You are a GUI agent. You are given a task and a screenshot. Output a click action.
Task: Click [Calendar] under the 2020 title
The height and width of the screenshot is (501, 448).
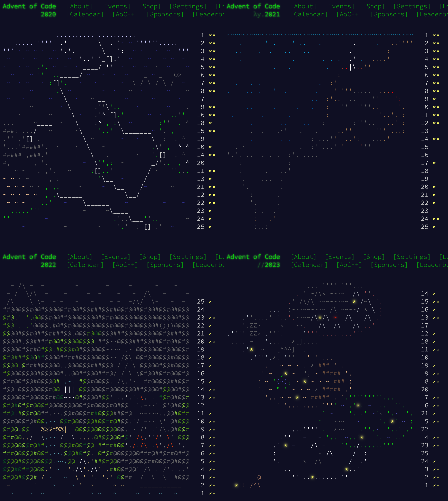(85, 14)
